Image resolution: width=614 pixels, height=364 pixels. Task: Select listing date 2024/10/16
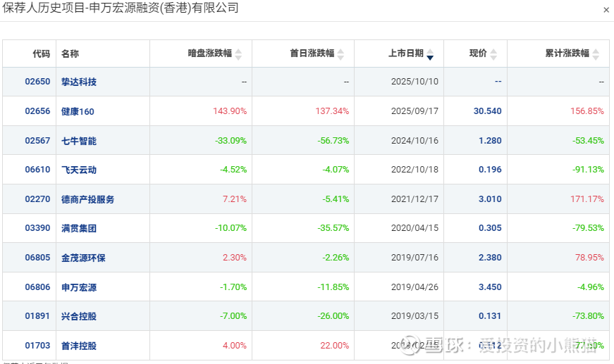tap(415, 140)
